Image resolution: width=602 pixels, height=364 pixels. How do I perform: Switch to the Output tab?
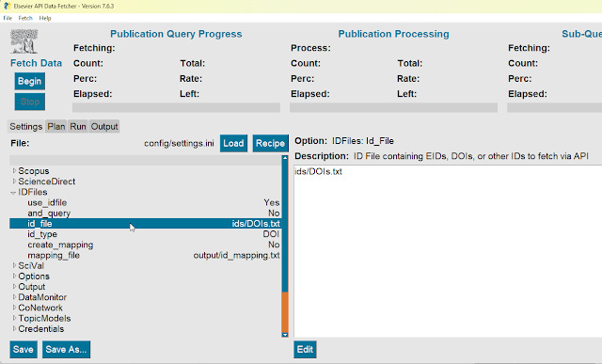(104, 126)
